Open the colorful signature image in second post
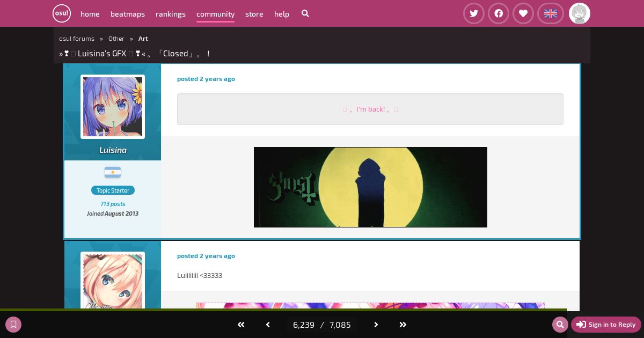The width and height of the screenshot is (644, 338). [370, 306]
